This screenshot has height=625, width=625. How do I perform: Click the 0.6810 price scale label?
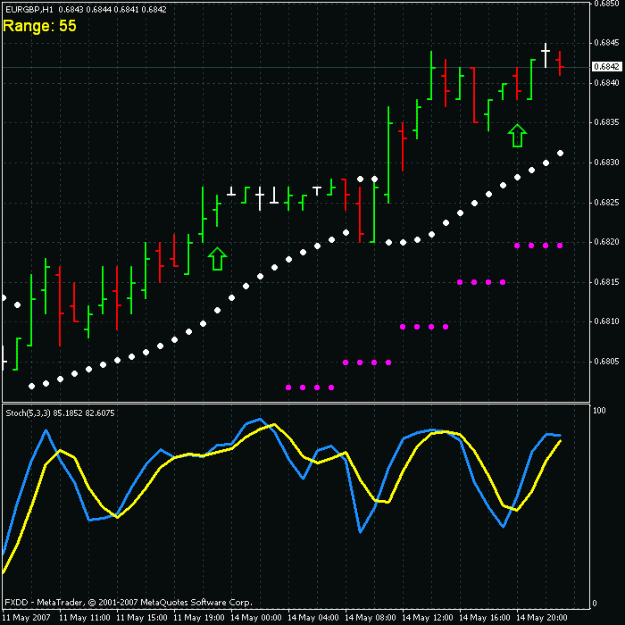606,321
